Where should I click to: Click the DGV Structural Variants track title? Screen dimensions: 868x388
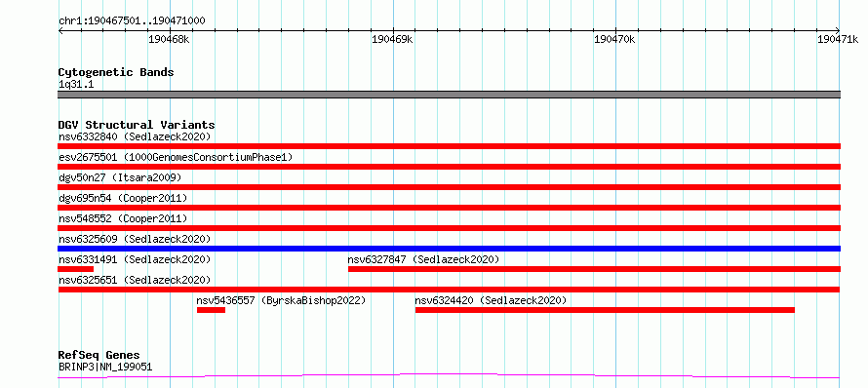click(137, 125)
